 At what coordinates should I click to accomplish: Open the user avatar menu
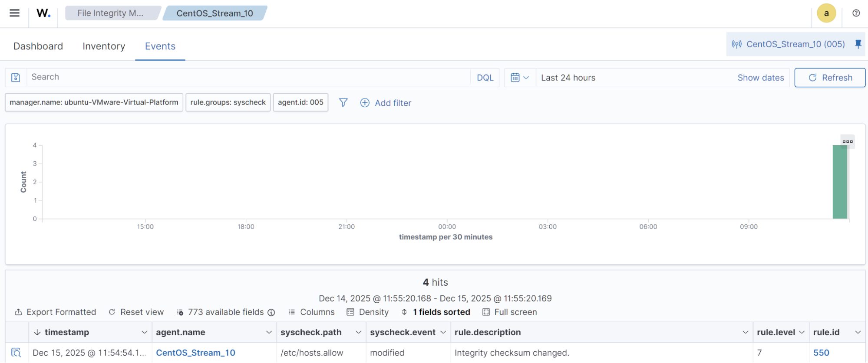[826, 13]
